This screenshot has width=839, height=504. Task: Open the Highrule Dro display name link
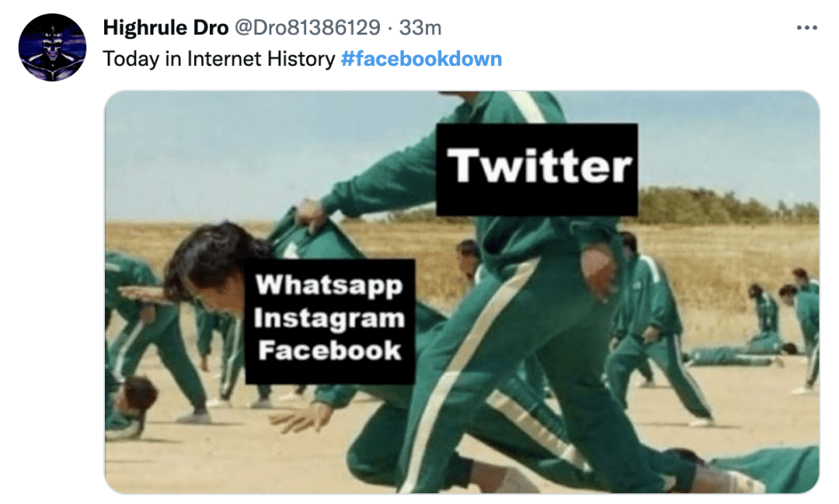(165, 27)
